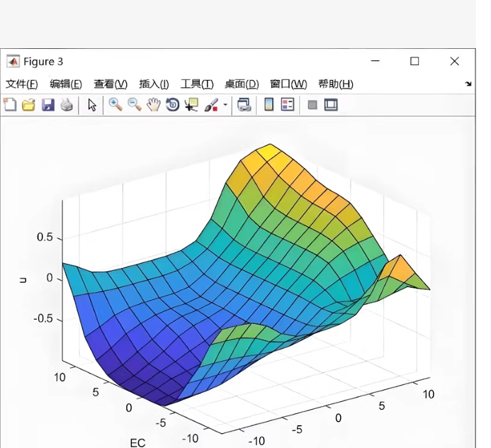491x448 pixels.
Task: Activate the Zoom In magnifier tool
Action: coord(115,105)
